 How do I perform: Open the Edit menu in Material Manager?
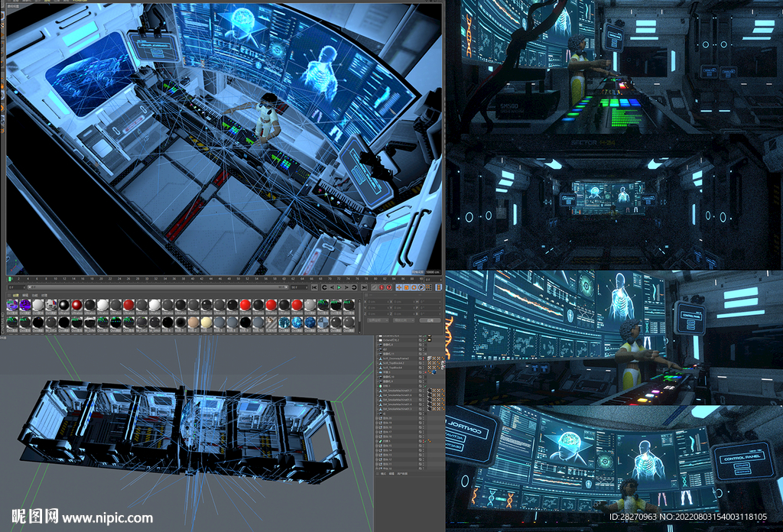[x=25, y=295]
